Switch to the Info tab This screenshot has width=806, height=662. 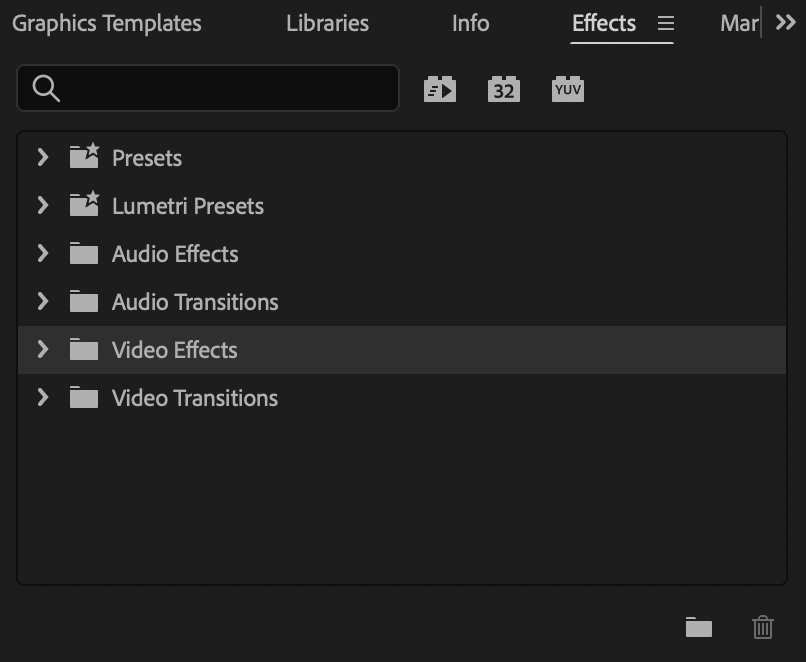tap(470, 24)
